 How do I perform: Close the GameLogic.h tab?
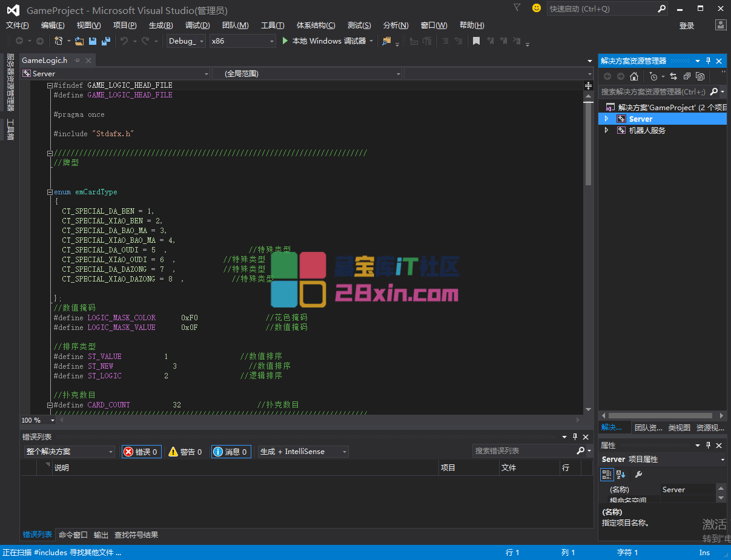tap(88, 61)
